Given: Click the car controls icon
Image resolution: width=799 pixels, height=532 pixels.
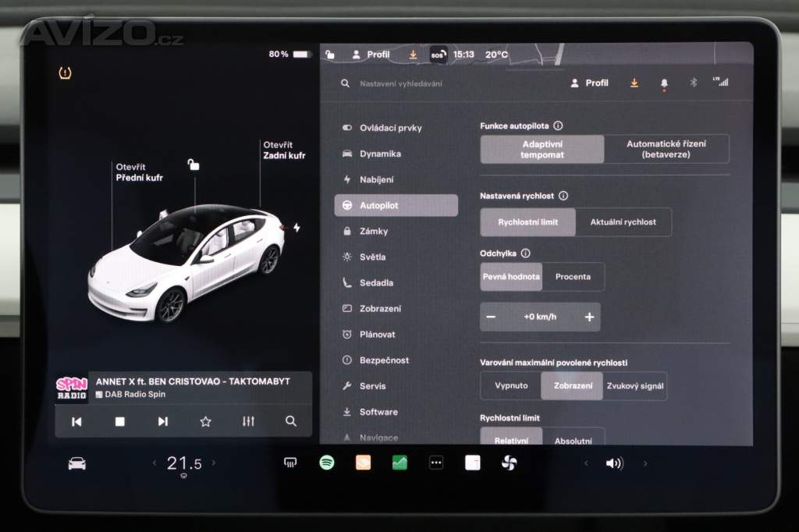Looking at the screenshot, I should point(76,463).
